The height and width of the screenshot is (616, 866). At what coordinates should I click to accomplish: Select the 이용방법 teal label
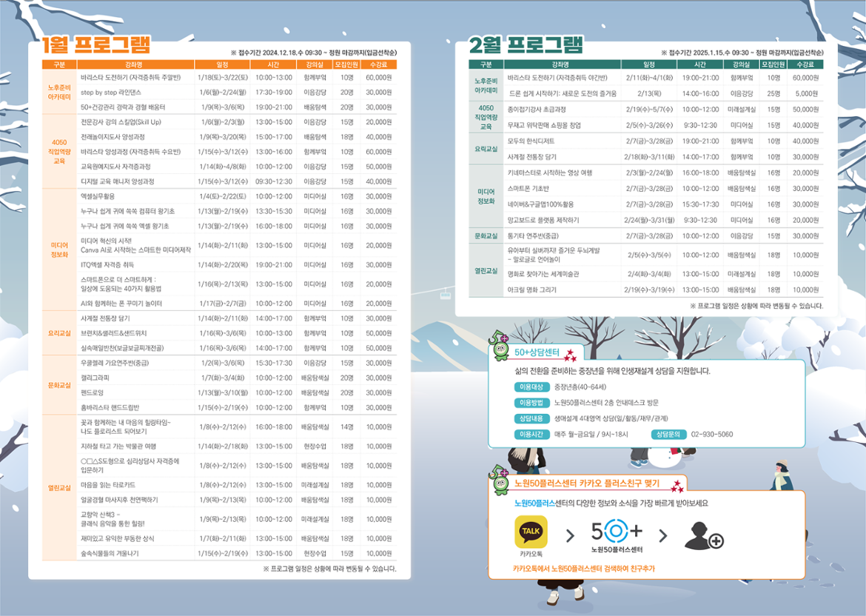pyautogui.click(x=531, y=403)
